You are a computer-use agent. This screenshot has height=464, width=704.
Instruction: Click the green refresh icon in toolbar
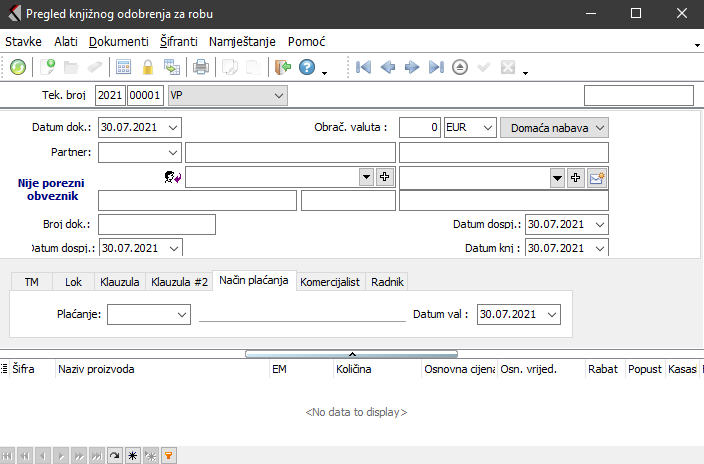point(18,67)
